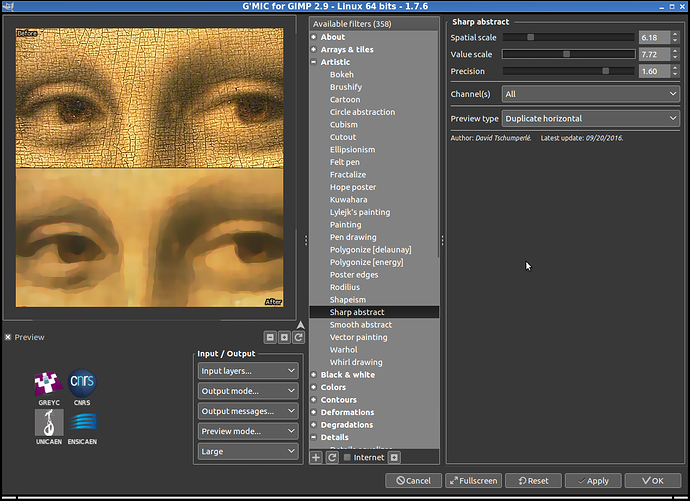Click the add filter plus icon
The image size is (690, 501).
point(316,457)
